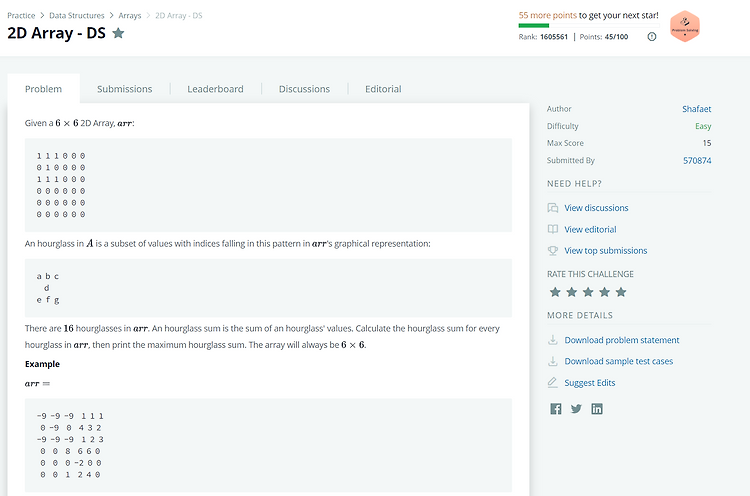Viewport: 750px width, 496px height.
Task: Open author Shafaet profile link
Action: tap(696, 109)
